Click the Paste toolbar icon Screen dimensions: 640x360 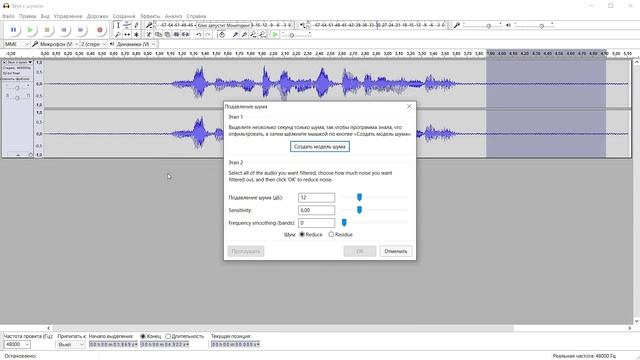coord(167,35)
